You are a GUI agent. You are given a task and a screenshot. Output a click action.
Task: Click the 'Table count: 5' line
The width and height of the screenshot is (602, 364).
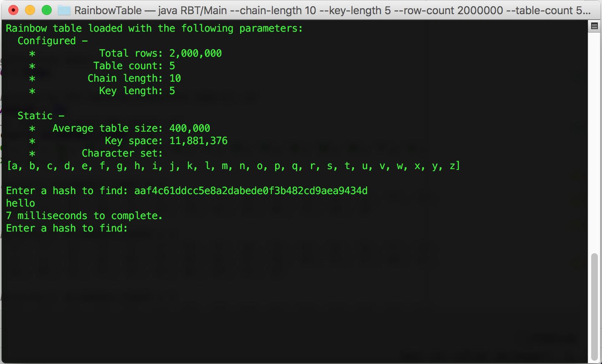coord(134,66)
